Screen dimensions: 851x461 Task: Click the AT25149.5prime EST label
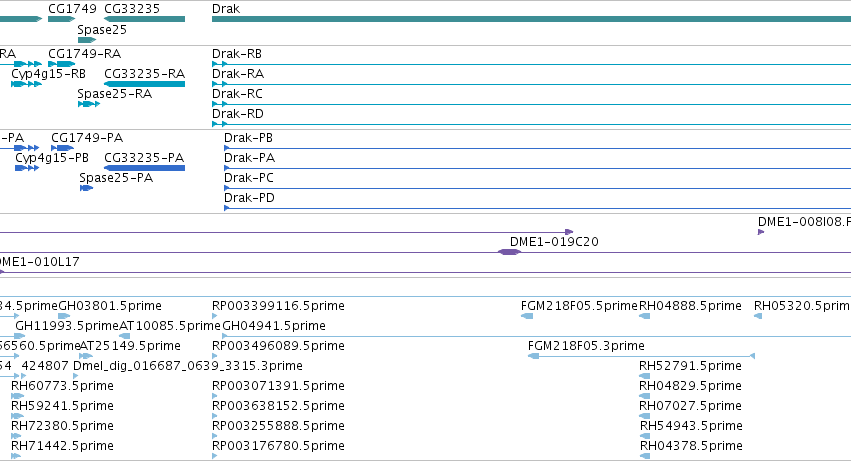130,346
